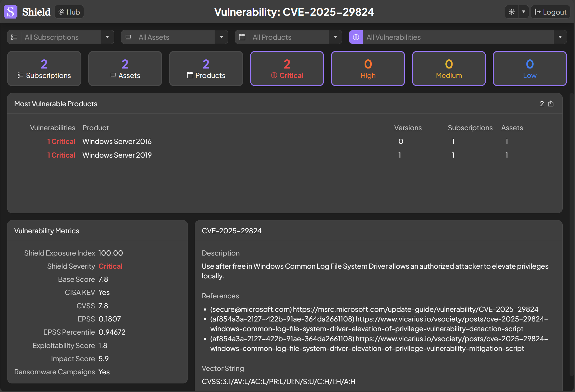Click the Vulnerability Metrics panel title
The image size is (575, 392).
(x=47, y=231)
